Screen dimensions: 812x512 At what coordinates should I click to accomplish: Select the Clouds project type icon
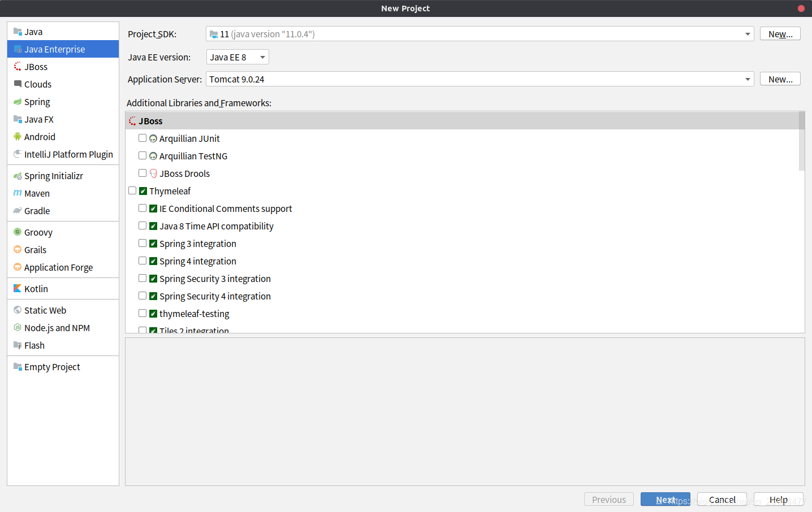[x=18, y=84]
